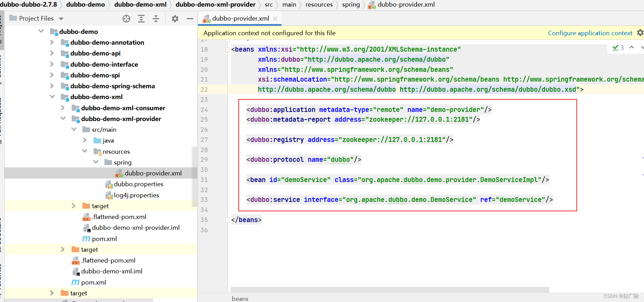Expand the dubbo-demo-spring-schema module
Image resolution: width=644 pixels, height=302 pixels.
click(52, 86)
